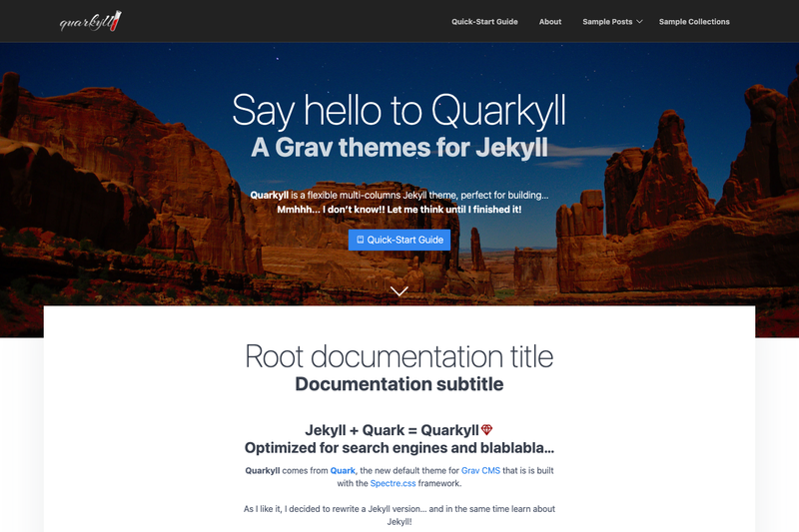The width and height of the screenshot is (799, 532).
Task: Click the down chevron below the hero
Action: tap(399, 290)
